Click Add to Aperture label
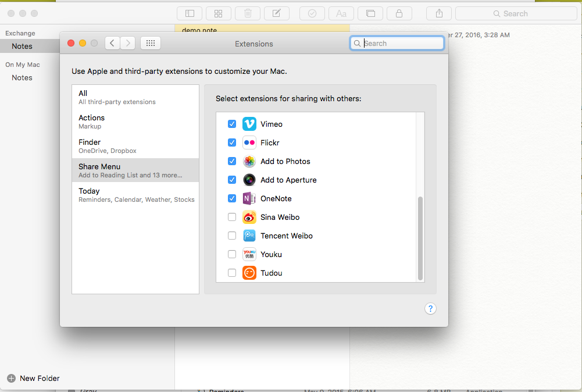582x392 pixels. pyautogui.click(x=288, y=180)
